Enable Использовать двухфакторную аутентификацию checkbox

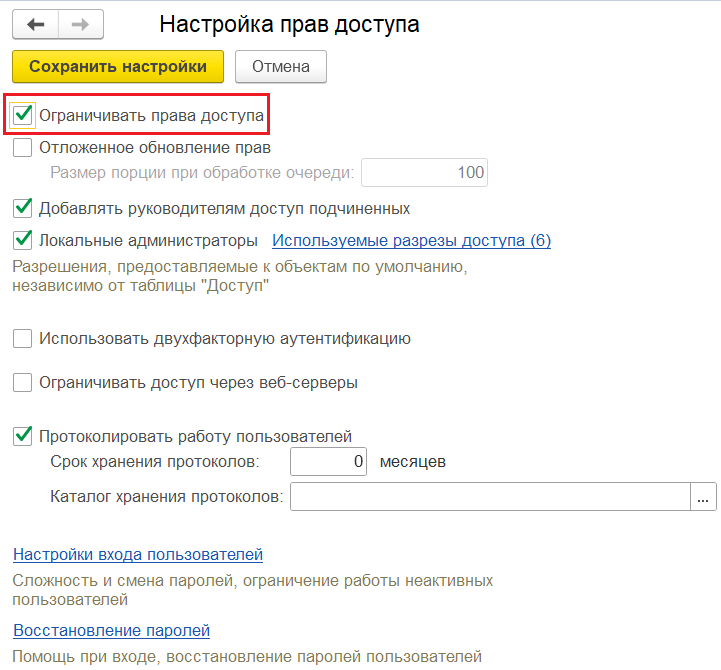click(23, 339)
